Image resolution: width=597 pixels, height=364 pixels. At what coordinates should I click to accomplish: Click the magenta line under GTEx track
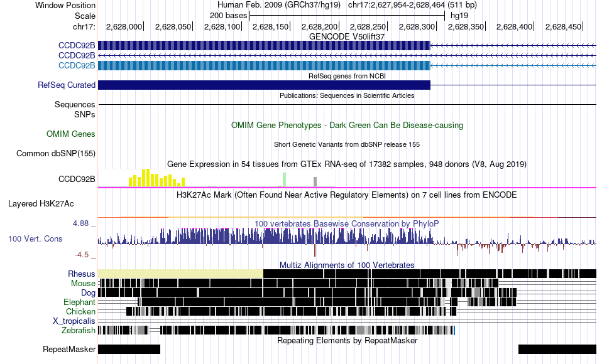tap(347, 188)
